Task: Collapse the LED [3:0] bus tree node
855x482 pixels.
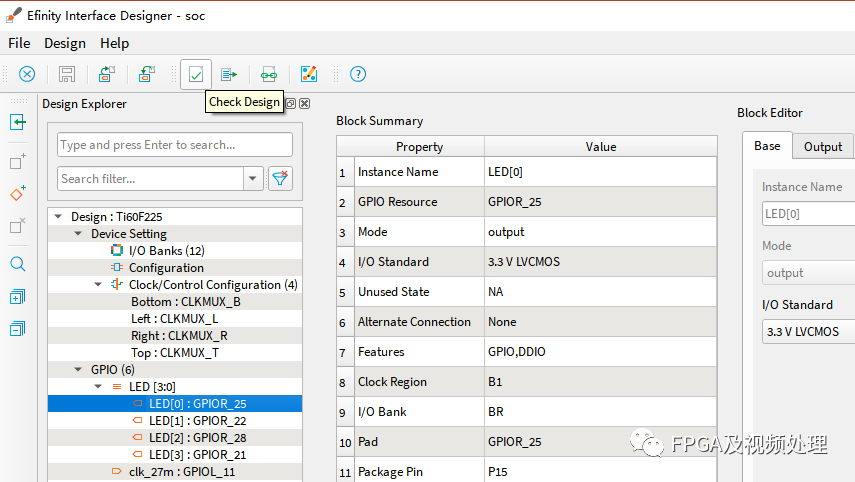Action: [98, 386]
